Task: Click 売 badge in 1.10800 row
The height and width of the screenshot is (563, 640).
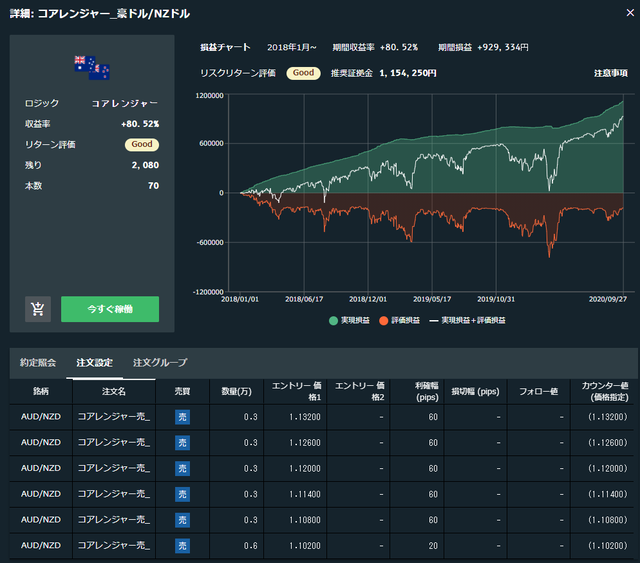Action: [182, 520]
